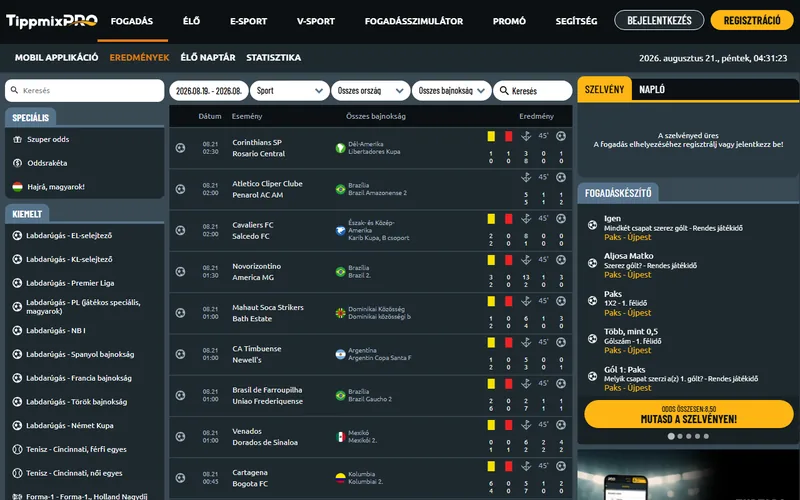Open the date range picker

click(209, 91)
